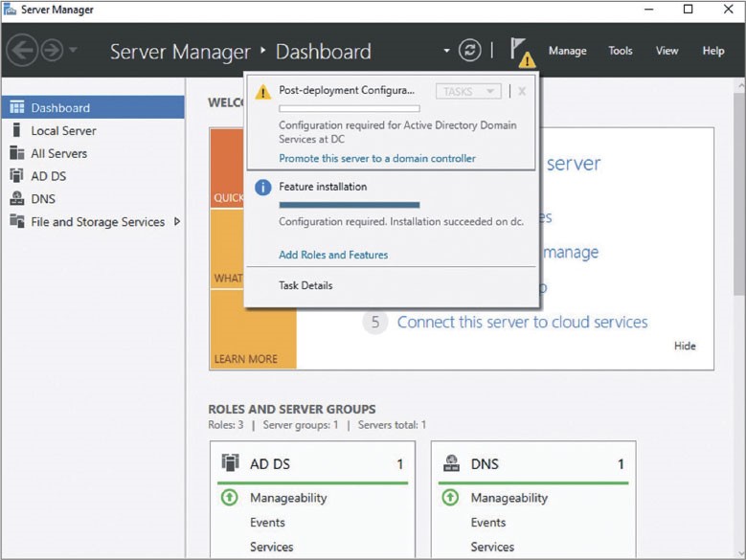Open the Manage menu
This screenshot has height=560, width=746.
(567, 51)
